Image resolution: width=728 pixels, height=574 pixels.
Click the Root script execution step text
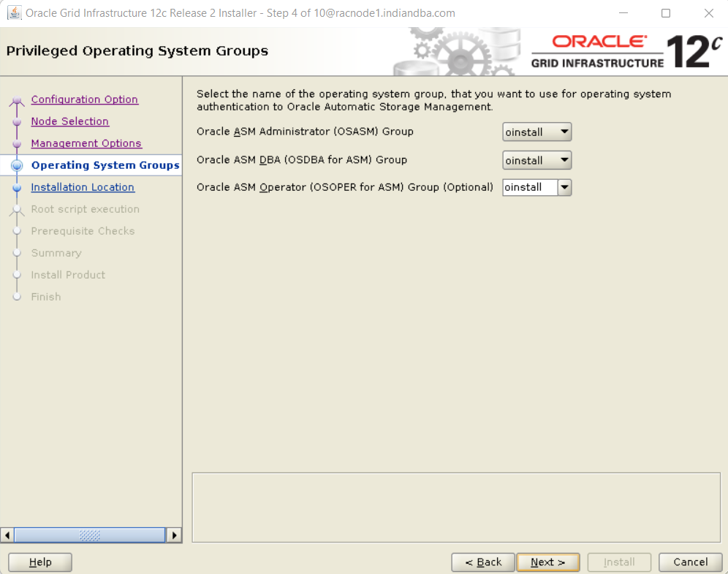point(86,209)
